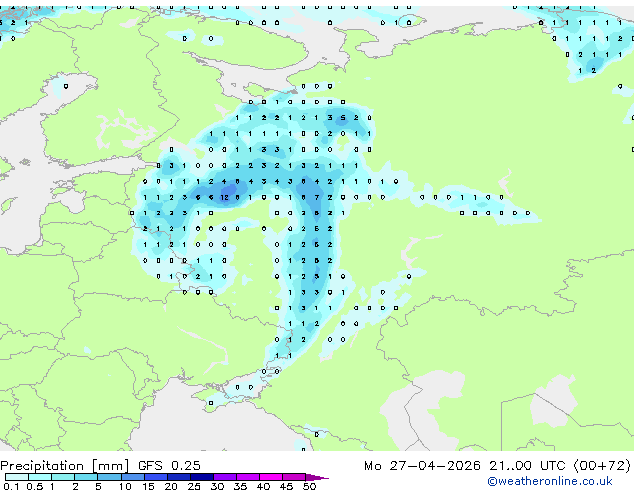634x490 pixels.
Task: Click the legend label "10"
Action: point(125,486)
